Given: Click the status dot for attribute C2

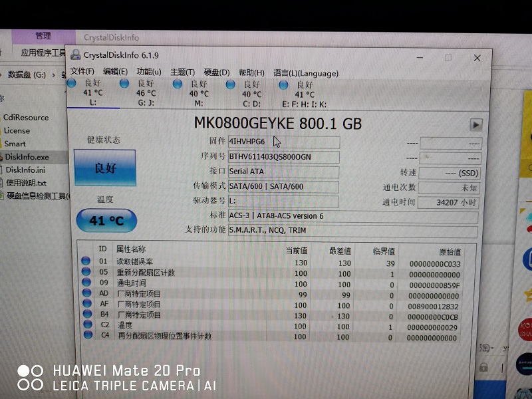Looking at the screenshot, I should coord(88,324).
